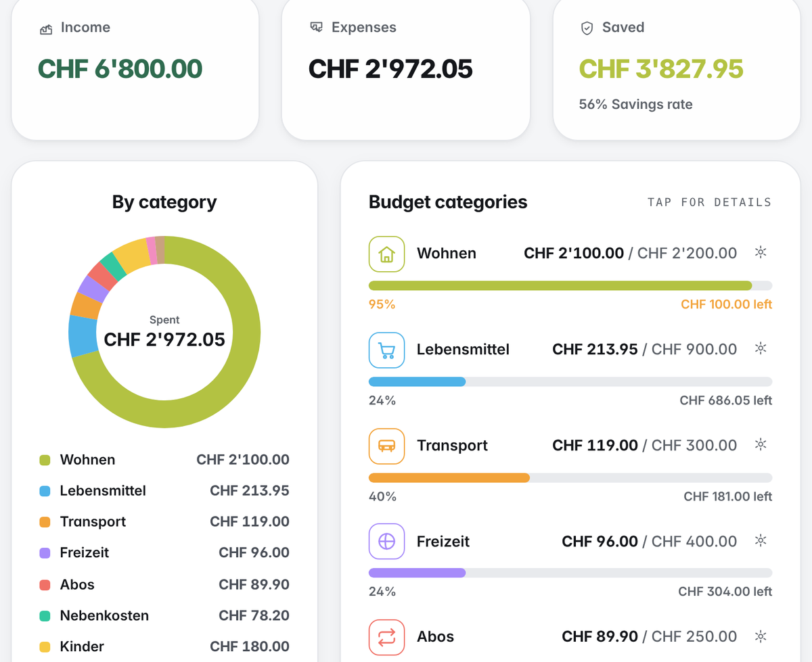Select the blue Lebensmittel donut segment
The height and width of the screenshot is (662, 812).
click(x=83, y=336)
